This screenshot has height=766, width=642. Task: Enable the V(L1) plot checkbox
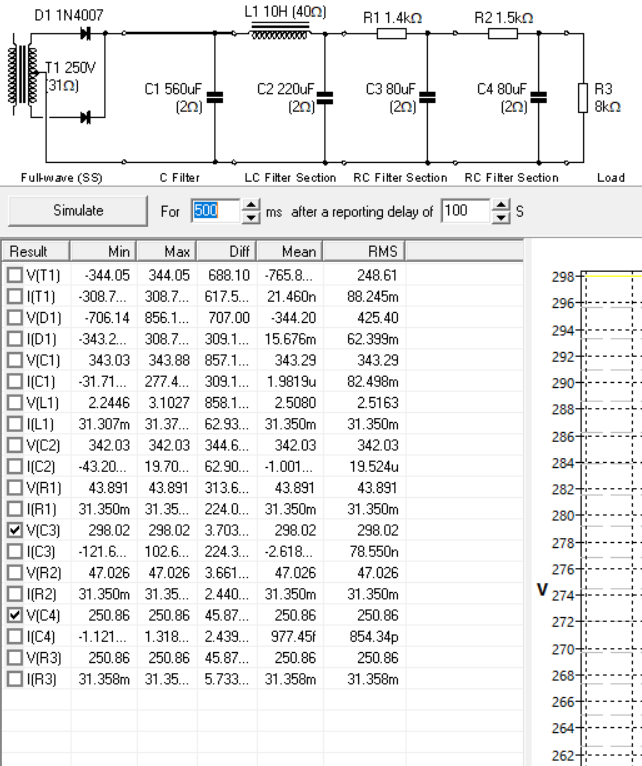coord(15,403)
